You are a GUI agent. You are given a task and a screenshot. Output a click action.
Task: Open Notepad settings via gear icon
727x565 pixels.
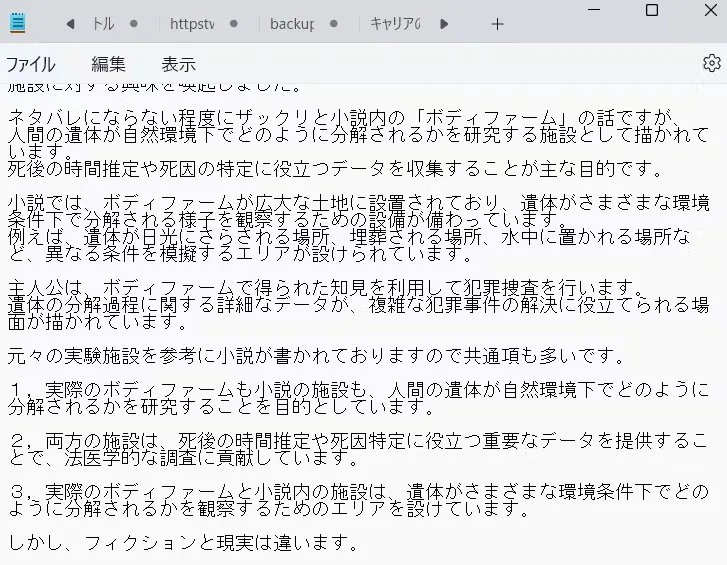click(x=711, y=63)
